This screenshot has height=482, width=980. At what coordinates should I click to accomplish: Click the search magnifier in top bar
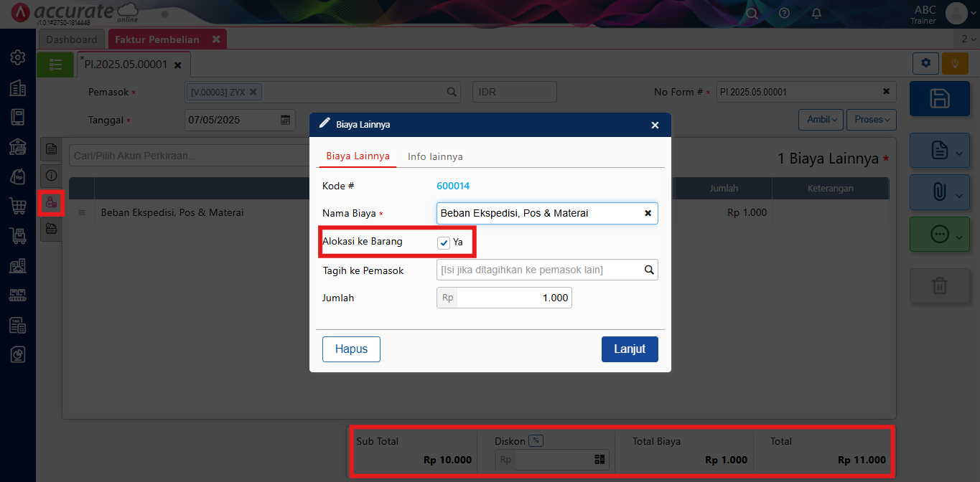pos(752,13)
